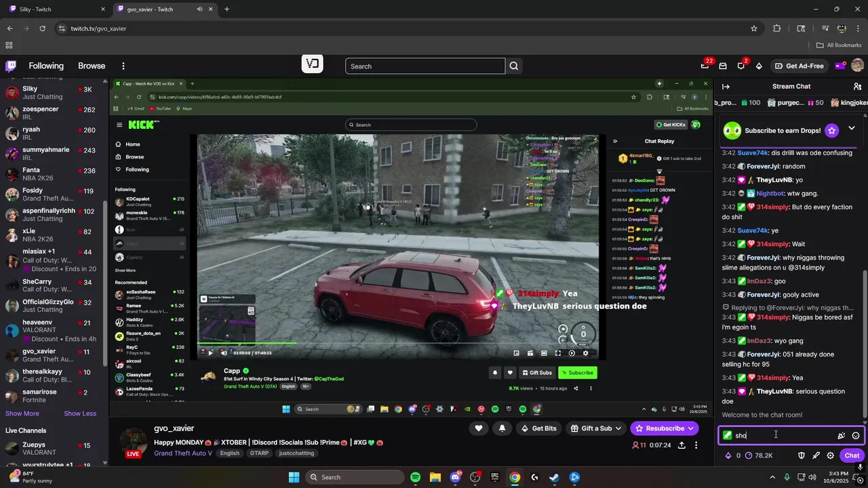Click the Twitch search magnifier button

pyautogui.click(x=514, y=66)
